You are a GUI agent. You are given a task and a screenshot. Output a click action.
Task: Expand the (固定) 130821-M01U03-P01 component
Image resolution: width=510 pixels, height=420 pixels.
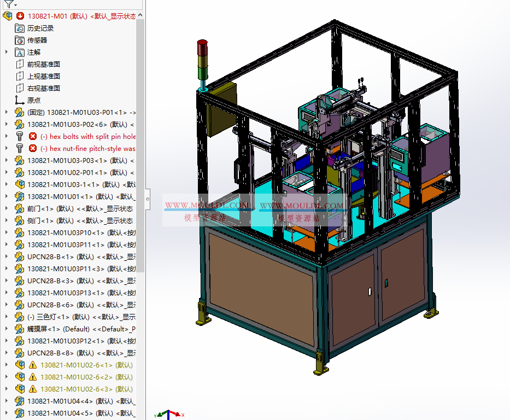coord(5,112)
